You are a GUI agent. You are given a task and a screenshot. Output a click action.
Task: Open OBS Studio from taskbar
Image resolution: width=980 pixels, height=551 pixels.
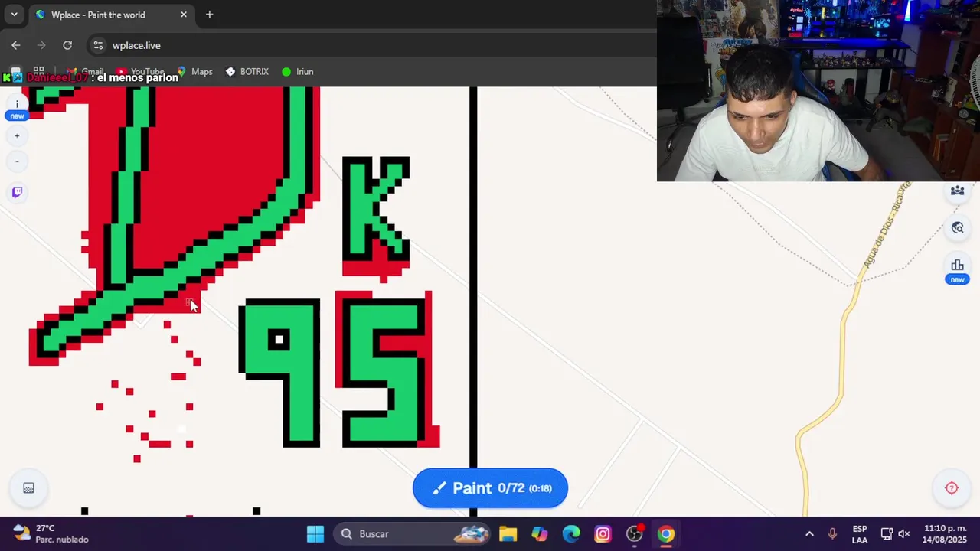634,534
